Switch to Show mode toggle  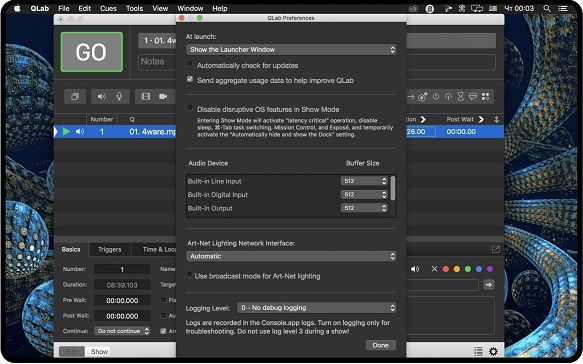[x=99, y=352]
